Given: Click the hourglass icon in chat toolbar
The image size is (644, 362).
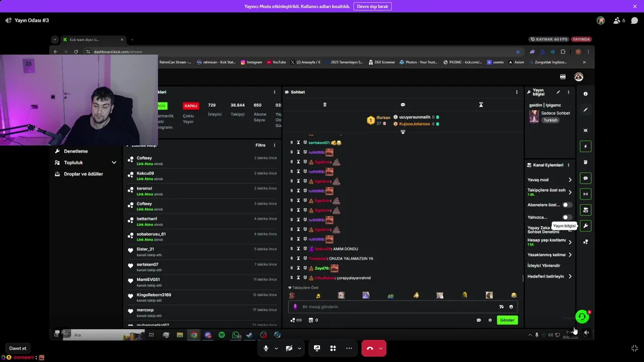Looking at the screenshot, I should tap(481, 105).
